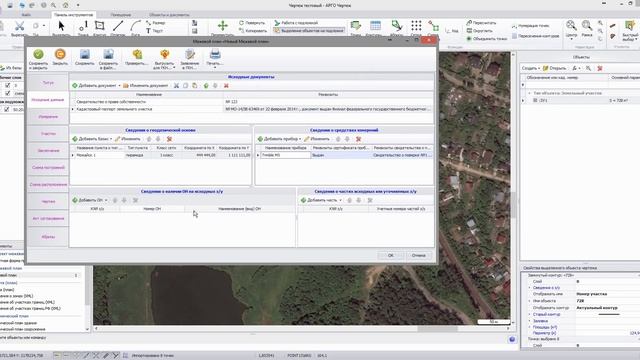Select the Можайск 1 basis row
The width and height of the screenshot is (640, 360).
tap(161, 155)
